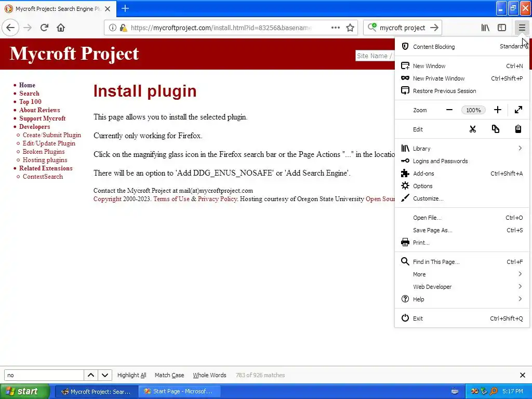Open Content Blocking settings
The height and width of the screenshot is (399, 532).
[x=462, y=47]
